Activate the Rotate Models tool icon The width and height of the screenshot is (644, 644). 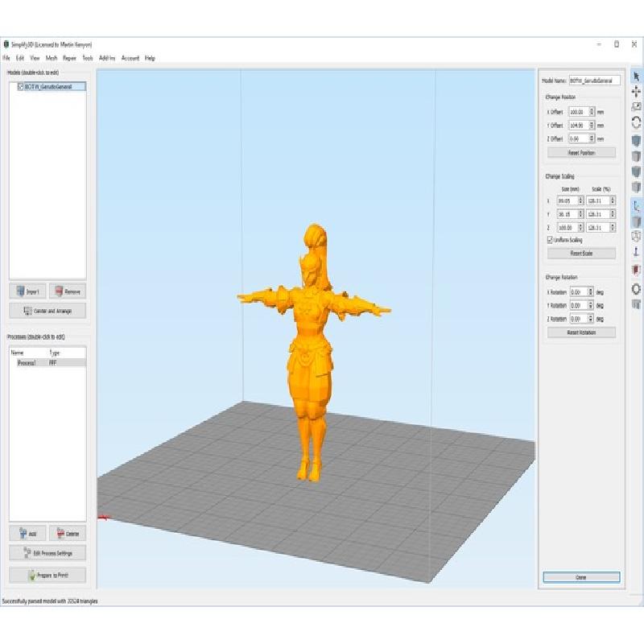[636, 122]
